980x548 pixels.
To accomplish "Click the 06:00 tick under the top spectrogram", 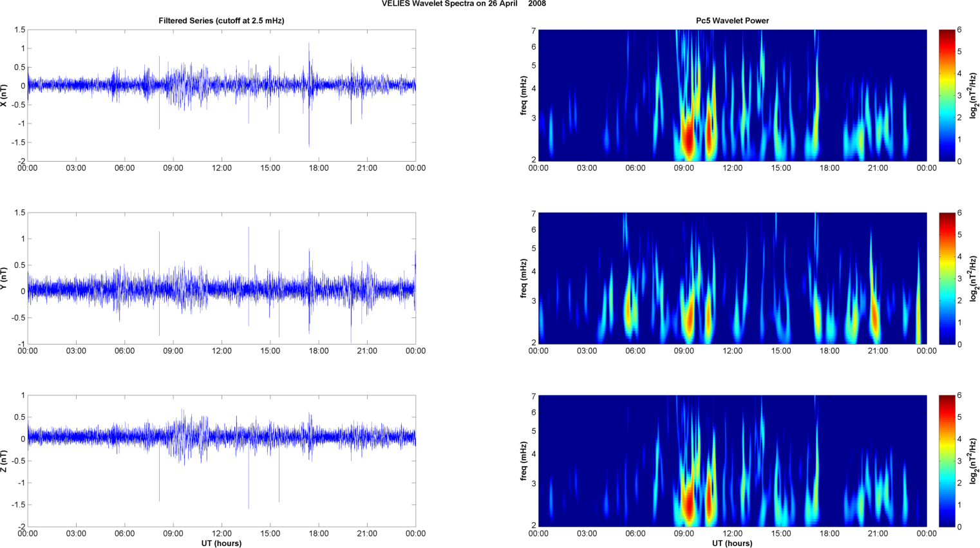I will click(x=636, y=168).
